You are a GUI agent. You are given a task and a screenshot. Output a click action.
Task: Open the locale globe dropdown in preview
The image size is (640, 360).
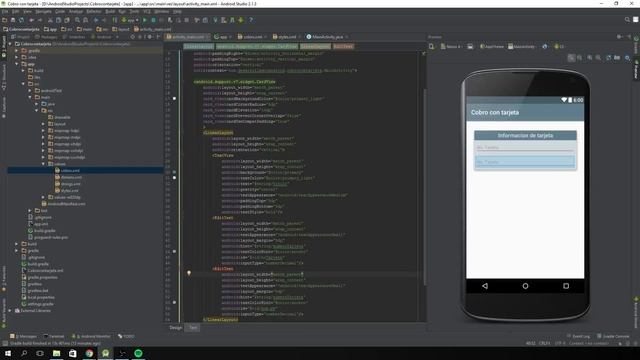(545, 47)
